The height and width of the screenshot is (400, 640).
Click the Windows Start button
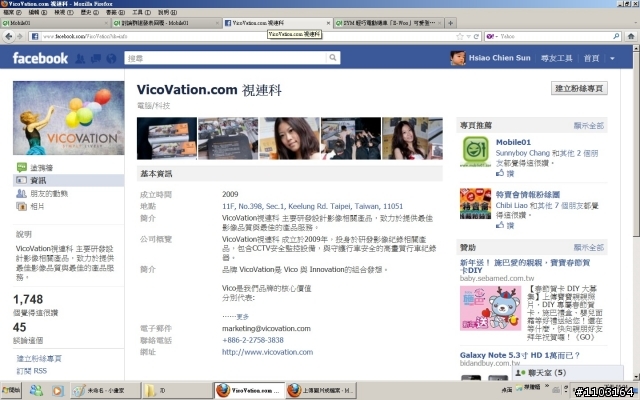11,390
